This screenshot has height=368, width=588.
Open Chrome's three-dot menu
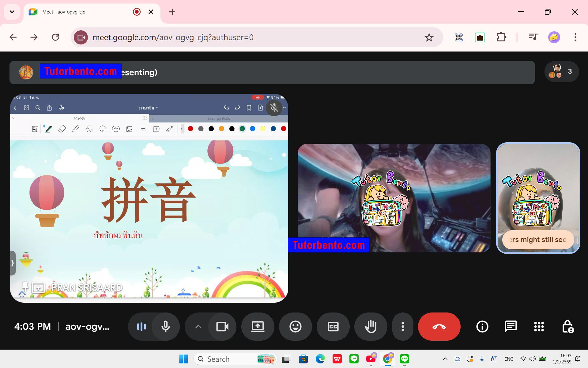coord(575,37)
